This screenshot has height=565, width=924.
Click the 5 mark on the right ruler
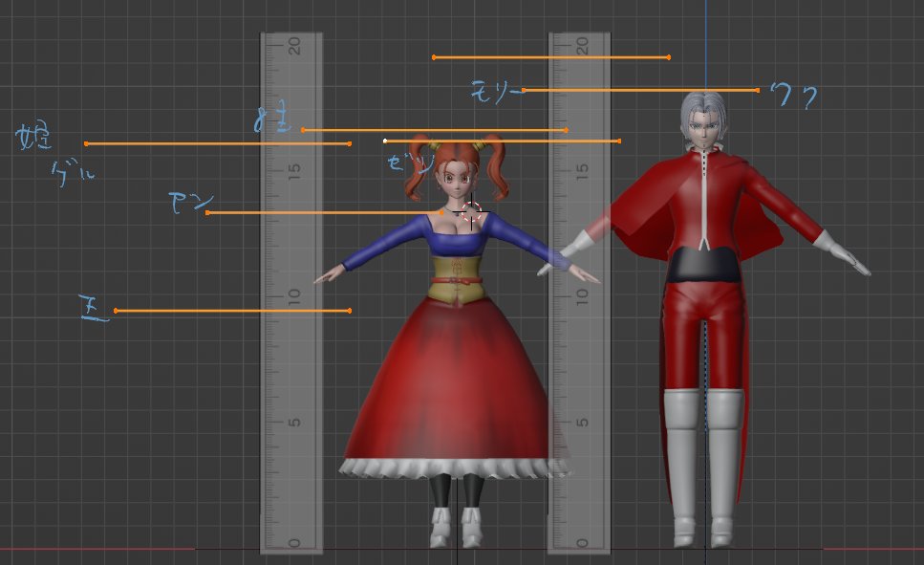click(582, 423)
